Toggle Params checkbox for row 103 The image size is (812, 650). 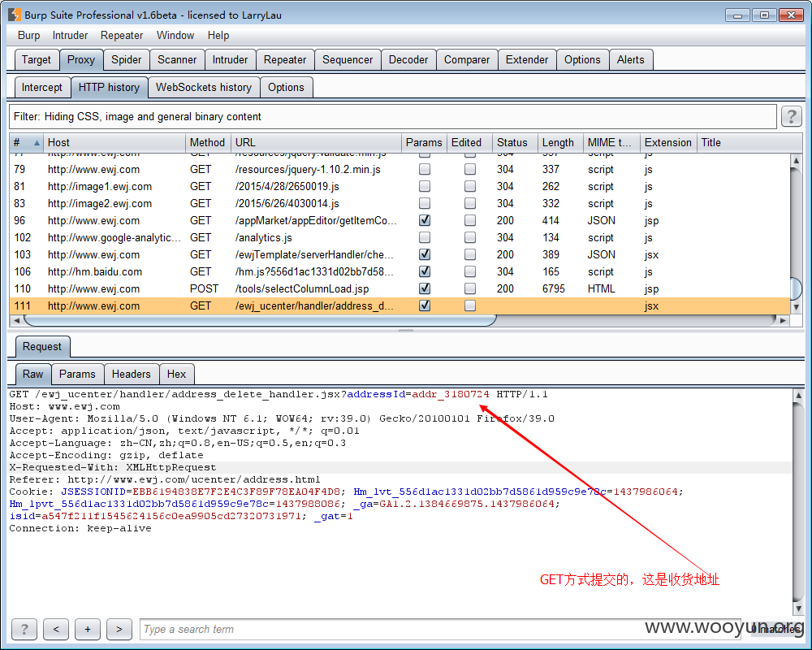pyautogui.click(x=425, y=254)
